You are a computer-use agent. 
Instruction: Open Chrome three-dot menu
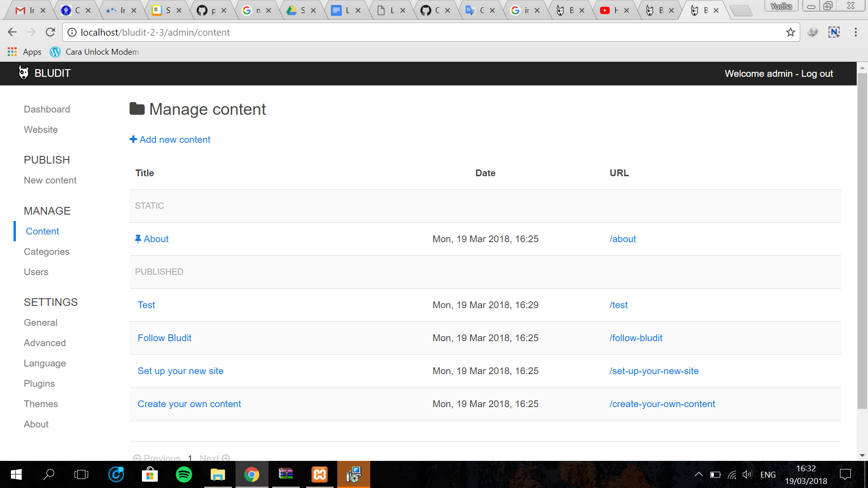tap(855, 32)
